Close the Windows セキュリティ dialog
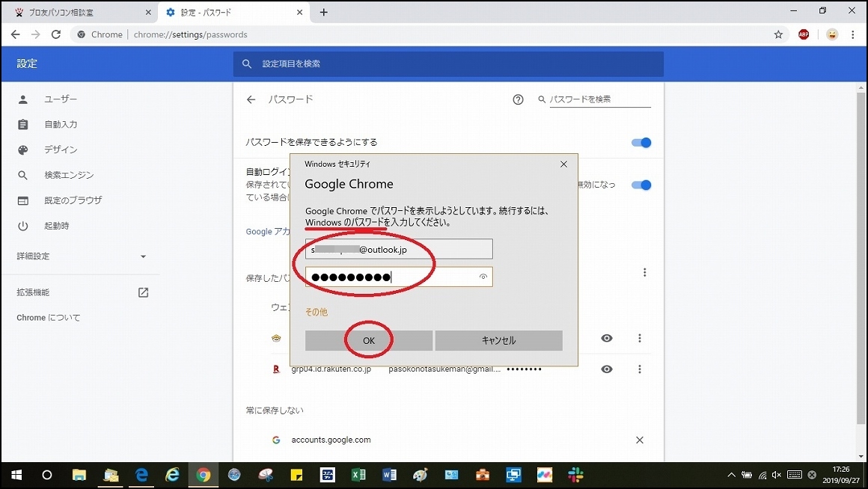 pos(563,164)
